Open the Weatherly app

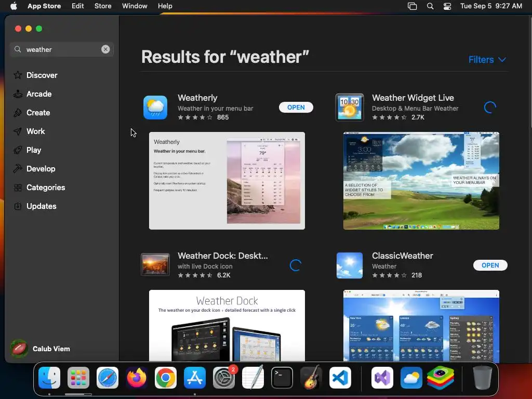[296, 107]
